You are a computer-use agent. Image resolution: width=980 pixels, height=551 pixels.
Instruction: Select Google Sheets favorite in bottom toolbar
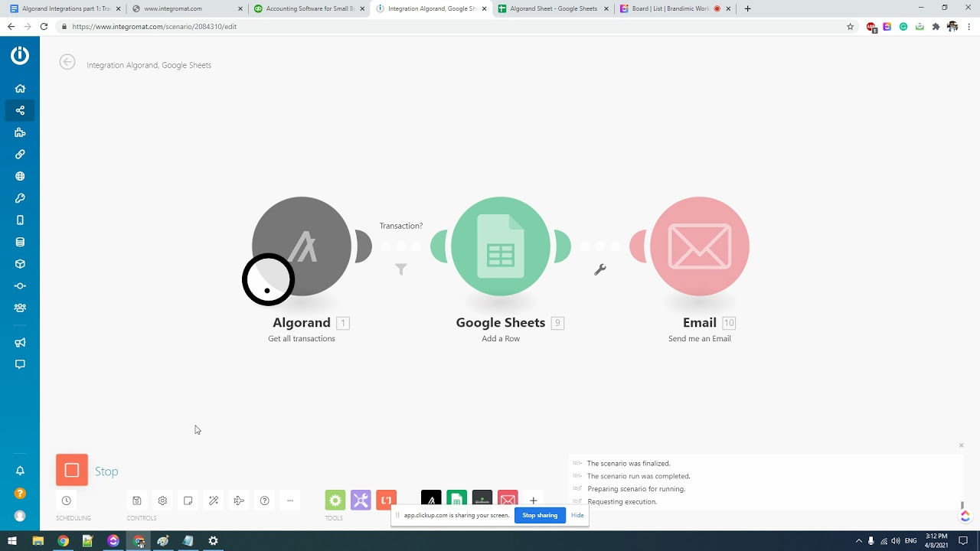456,499
